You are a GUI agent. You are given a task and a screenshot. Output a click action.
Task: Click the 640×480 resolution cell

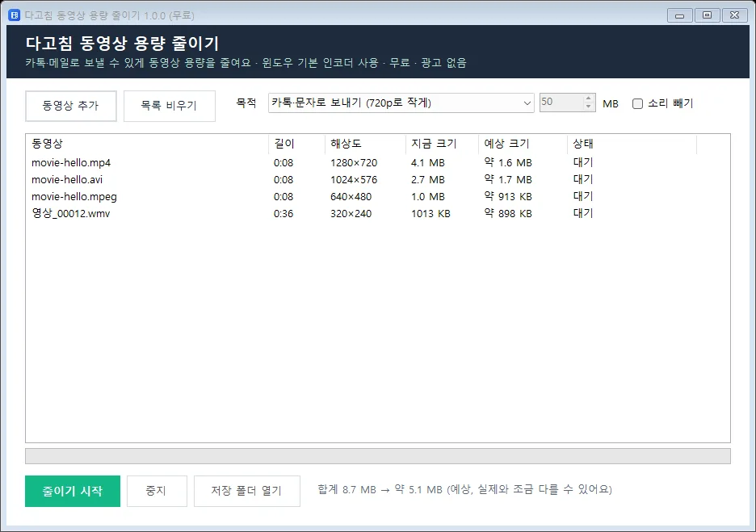(x=351, y=197)
